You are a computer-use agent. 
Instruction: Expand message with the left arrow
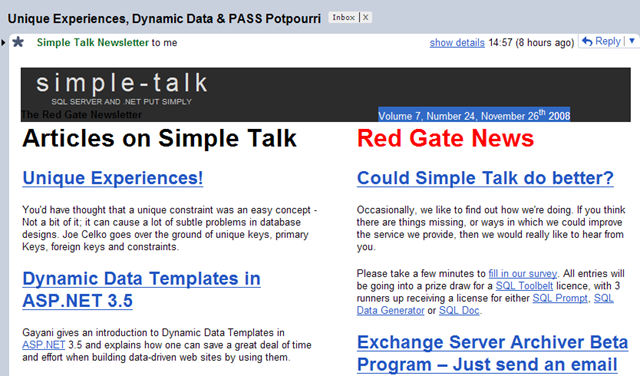point(3,42)
